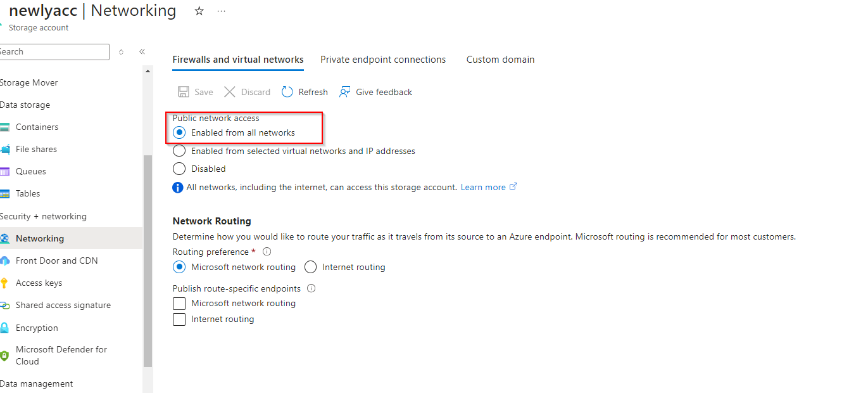Switch to Private endpoint connections tab
The width and height of the screenshot is (868, 393).
pos(383,60)
